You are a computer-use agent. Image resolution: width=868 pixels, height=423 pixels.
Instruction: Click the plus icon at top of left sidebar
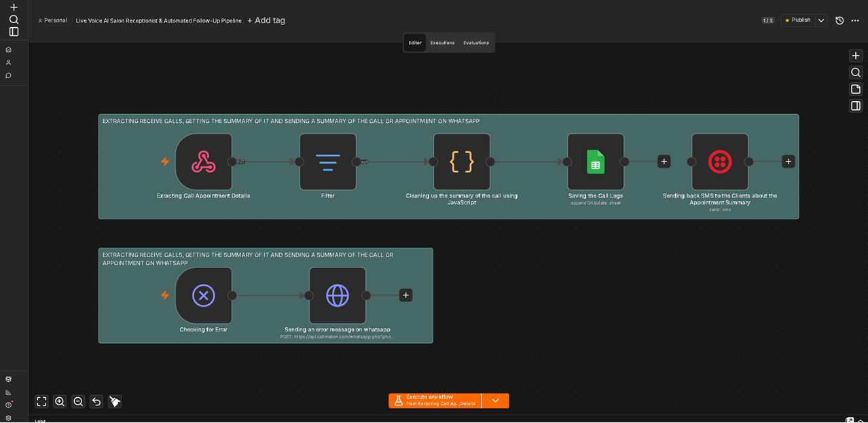click(14, 7)
